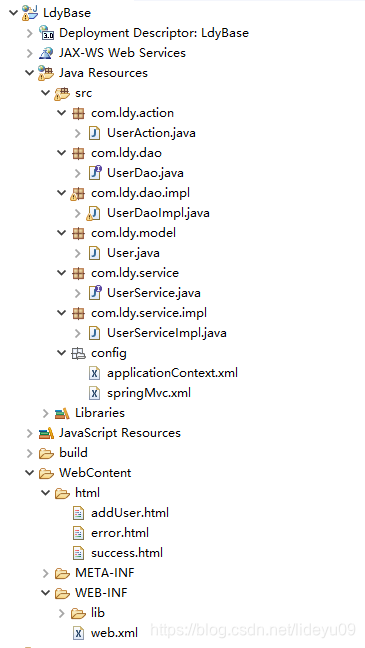
Task: Click the config package icon
Action: pyautogui.click(x=79, y=353)
